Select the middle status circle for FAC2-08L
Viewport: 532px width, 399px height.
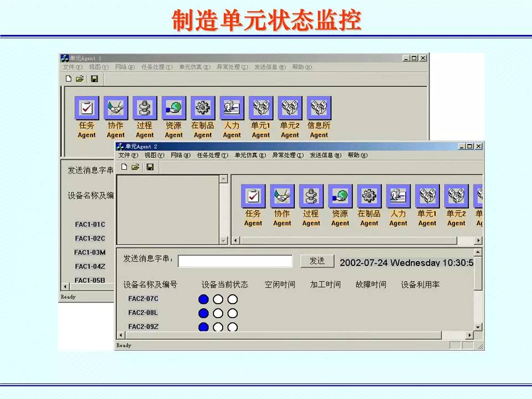click(x=218, y=313)
